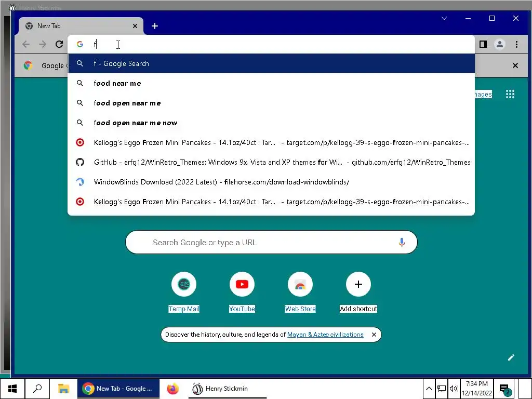Customize the page with the pencil icon

(x=511, y=357)
